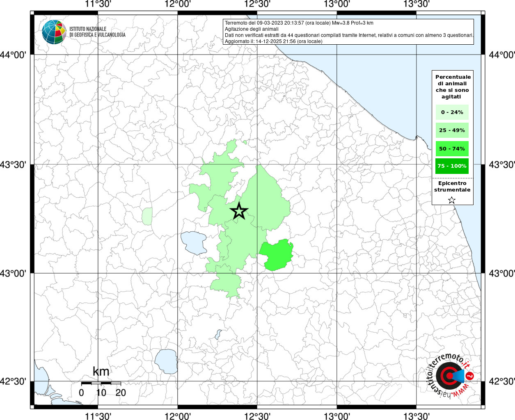Click the scale bar 'km' label
Screen dimensions: 515x420
(x=101, y=372)
